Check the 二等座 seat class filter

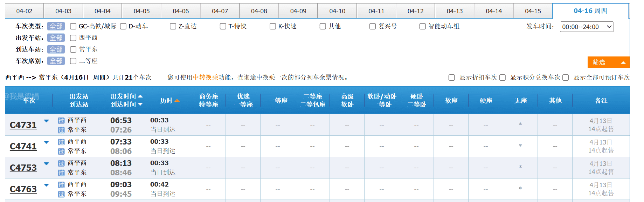click(73, 61)
